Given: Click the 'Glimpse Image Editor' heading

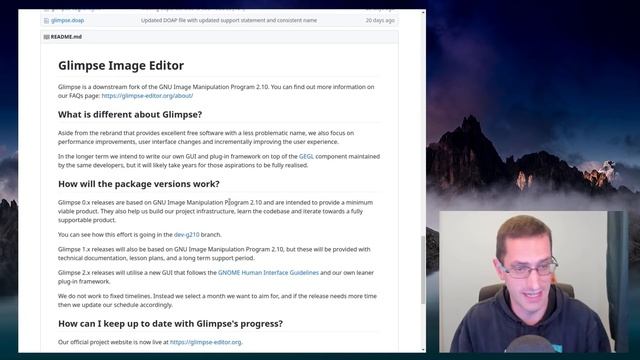Looking at the screenshot, I should [x=121, y=65].
